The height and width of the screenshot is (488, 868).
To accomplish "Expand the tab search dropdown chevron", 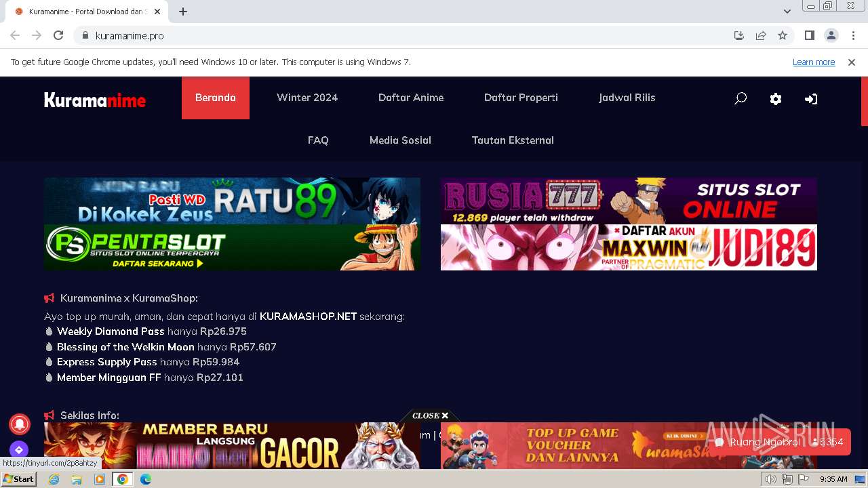I will tap(787, 12).
